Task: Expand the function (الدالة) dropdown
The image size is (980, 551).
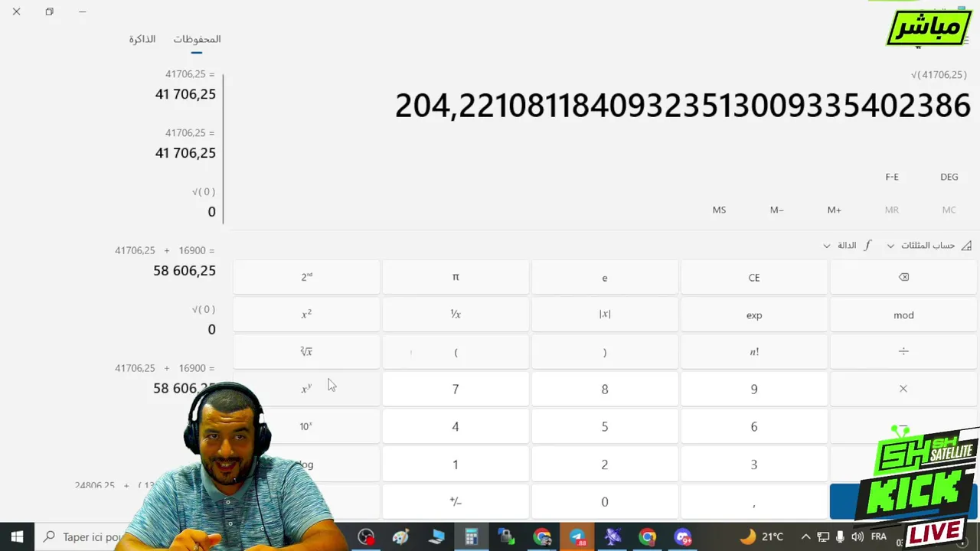Action: (x=847, y=246)
